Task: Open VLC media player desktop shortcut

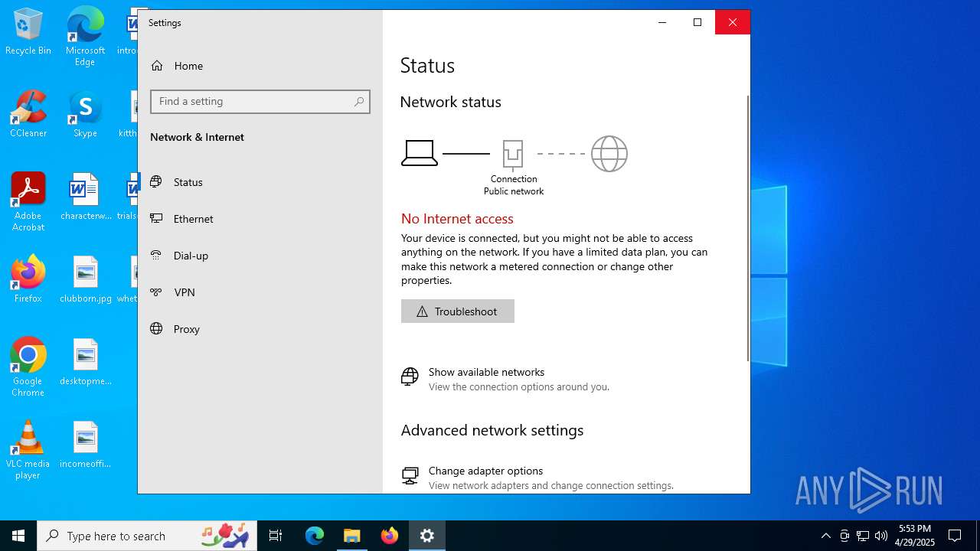Action: (x=28, y=450)
